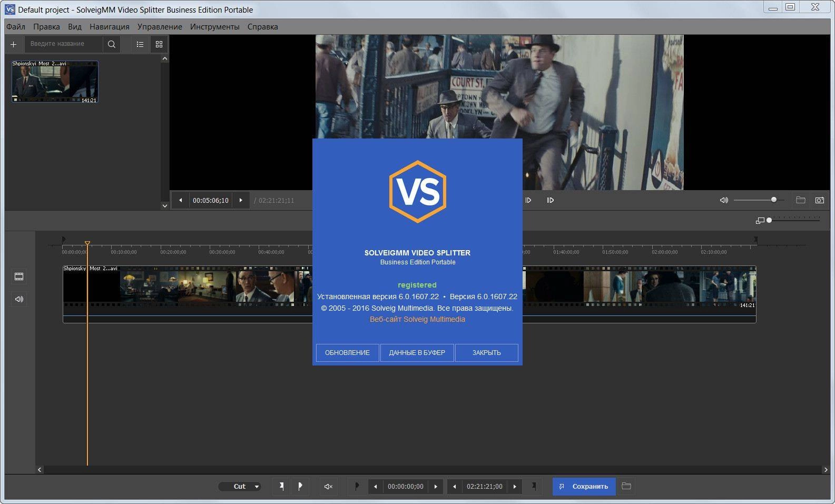Add a start marker with the left flag
Viewport: 835px width, 504px height.
pyautogui.click(x=282, y=487)
